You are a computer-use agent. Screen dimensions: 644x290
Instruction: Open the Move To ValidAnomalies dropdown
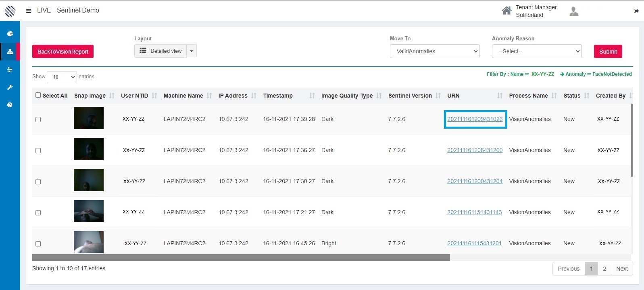(x=434, y=51)
